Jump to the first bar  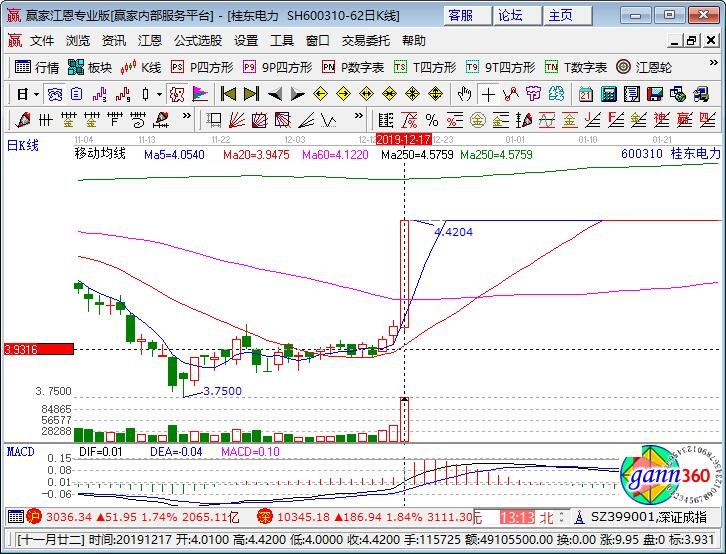pos(228,94)
